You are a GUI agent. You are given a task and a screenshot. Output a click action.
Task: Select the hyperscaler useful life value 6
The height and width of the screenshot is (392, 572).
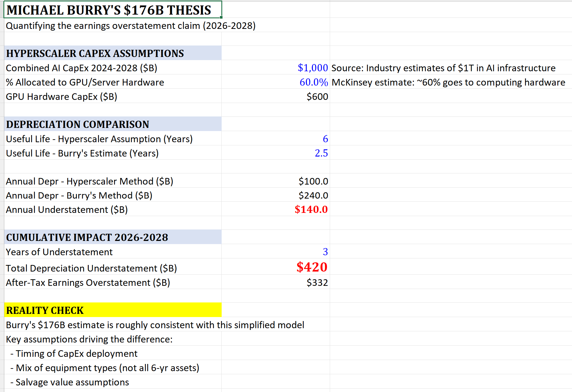(325, 139)
